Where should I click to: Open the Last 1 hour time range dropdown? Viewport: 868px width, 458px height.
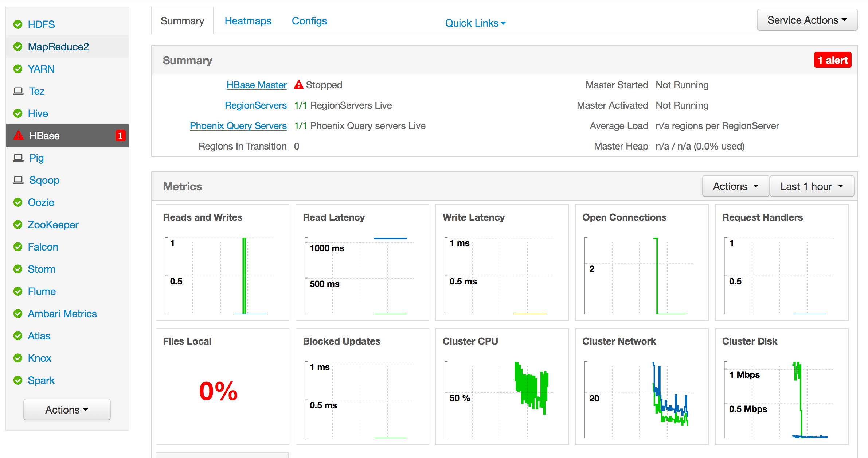coord(812,186)
